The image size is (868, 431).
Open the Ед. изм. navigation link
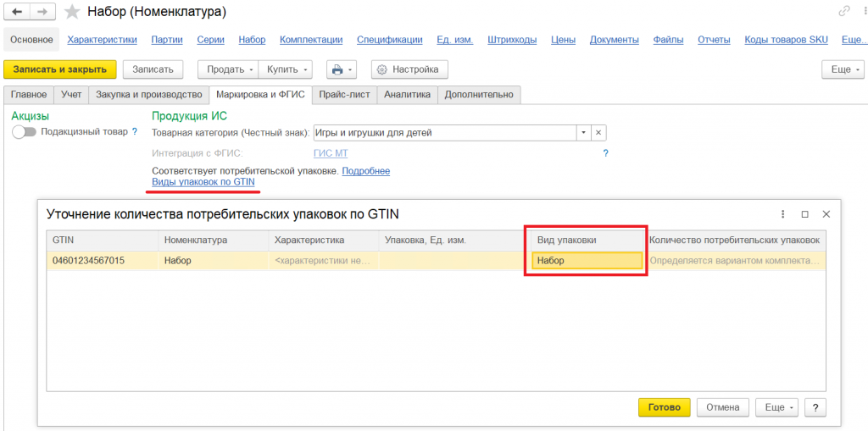point(455,40)
